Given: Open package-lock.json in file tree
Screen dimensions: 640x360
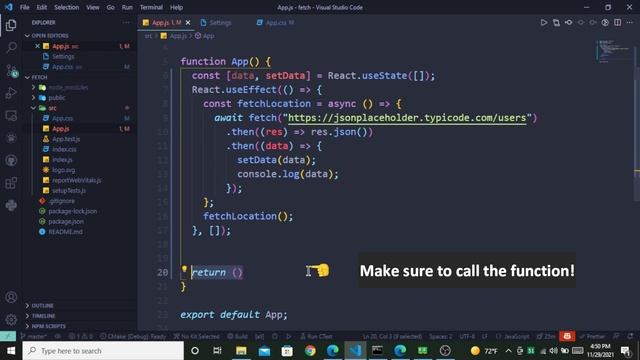Looking at the screenshot, I should pos(73,211).
